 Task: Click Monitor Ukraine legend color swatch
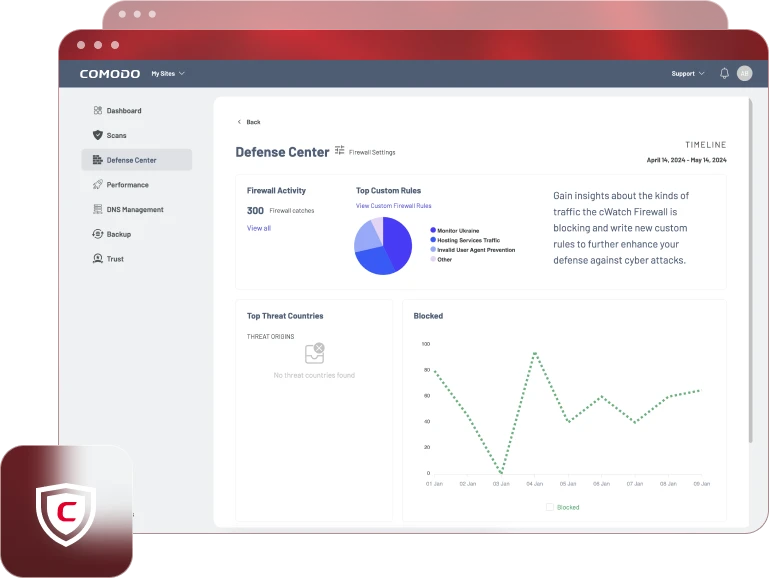click(433, 230)
